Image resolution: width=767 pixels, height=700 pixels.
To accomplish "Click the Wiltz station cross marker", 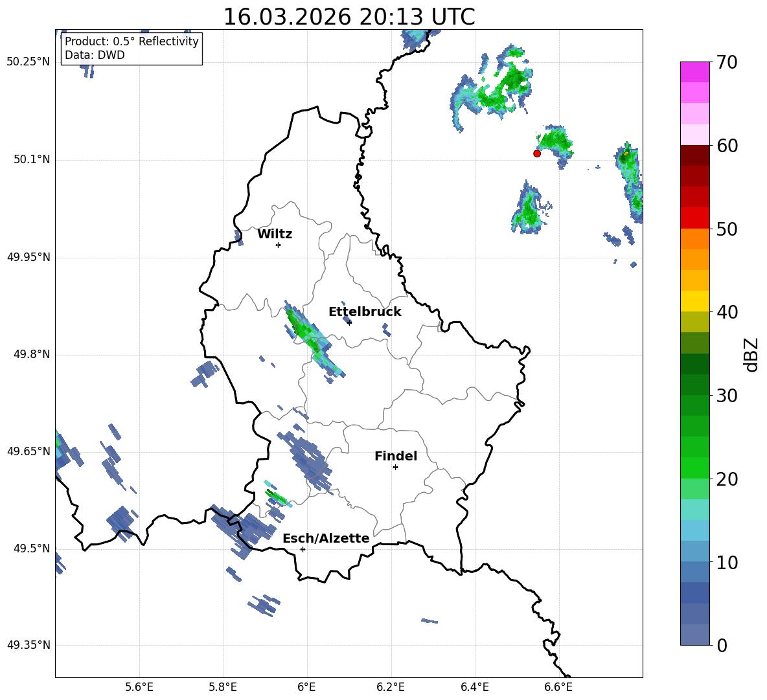I will tap(279, 245).
